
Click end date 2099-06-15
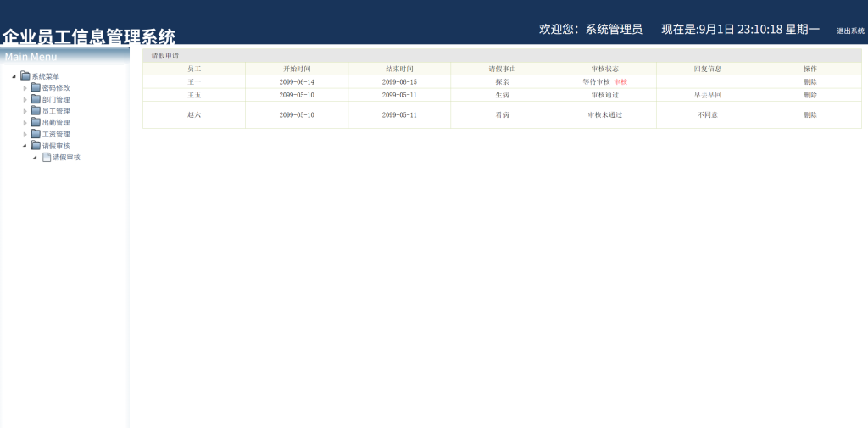[x=400, y=82]
